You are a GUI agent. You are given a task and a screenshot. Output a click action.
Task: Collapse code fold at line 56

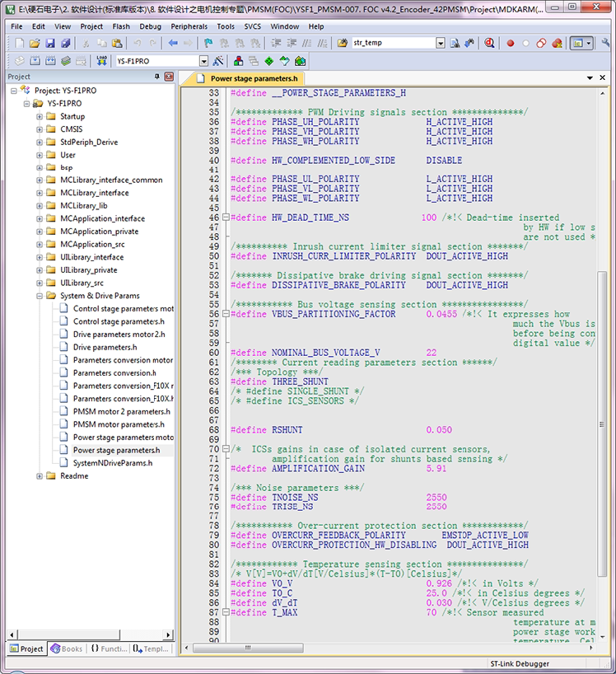point(225,314)
